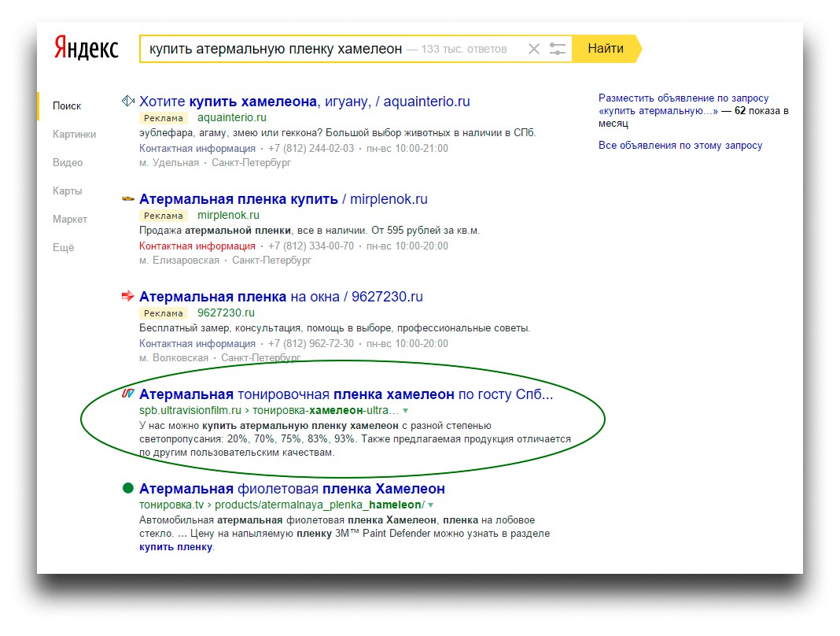The image size is (840, 636).
Task: Select Поиск in left sidebar
Action: click(67, 105)
